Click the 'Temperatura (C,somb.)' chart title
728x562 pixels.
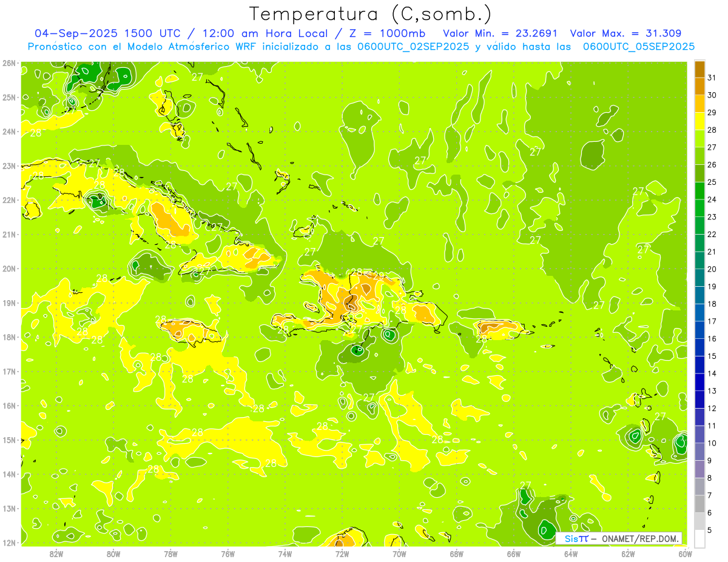point(371,14)
